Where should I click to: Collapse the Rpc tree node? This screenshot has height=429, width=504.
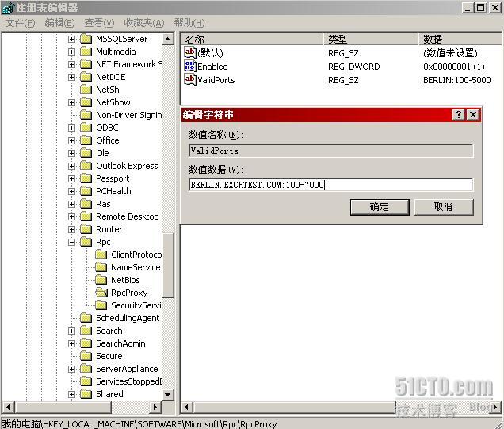click(71, 242)
